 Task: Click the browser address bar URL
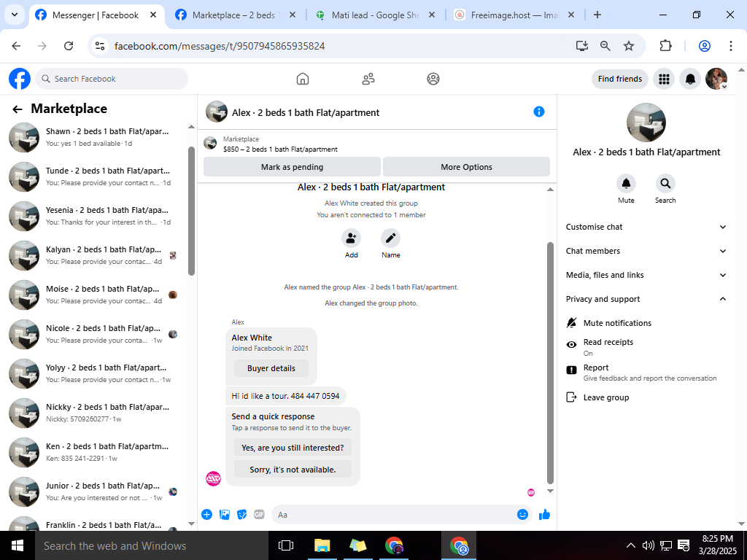tap(219, 46)
